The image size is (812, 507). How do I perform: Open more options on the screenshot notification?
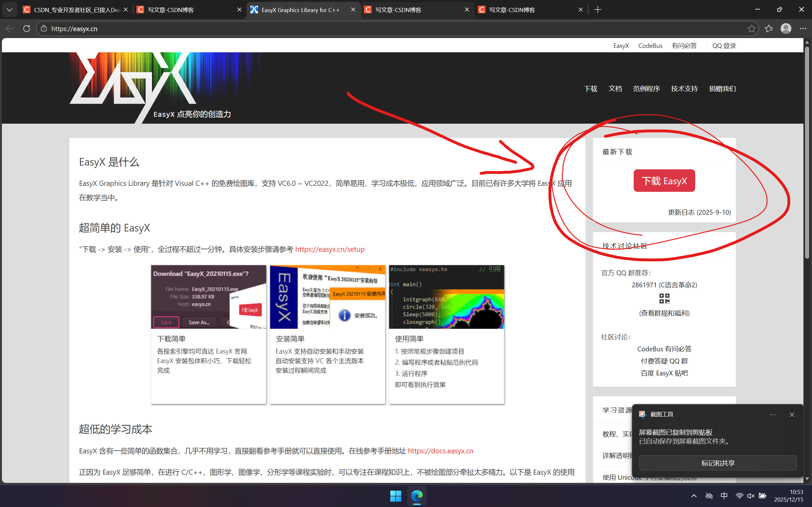(773, 414)
